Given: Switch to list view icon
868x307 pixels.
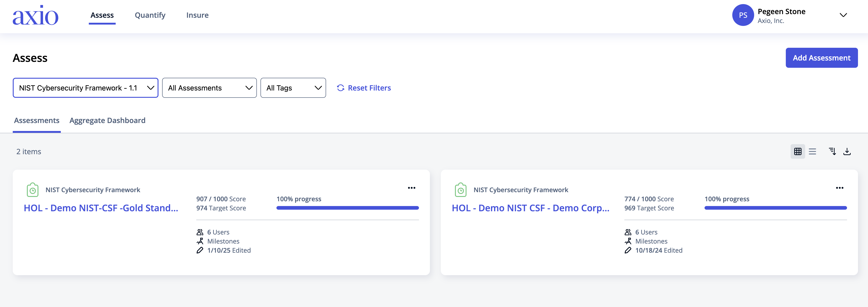Looking at the screenshot, I should click(812, 151).
